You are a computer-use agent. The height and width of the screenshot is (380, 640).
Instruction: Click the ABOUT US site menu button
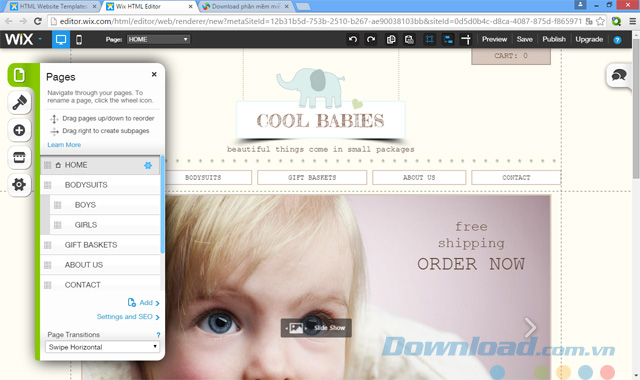419,178
